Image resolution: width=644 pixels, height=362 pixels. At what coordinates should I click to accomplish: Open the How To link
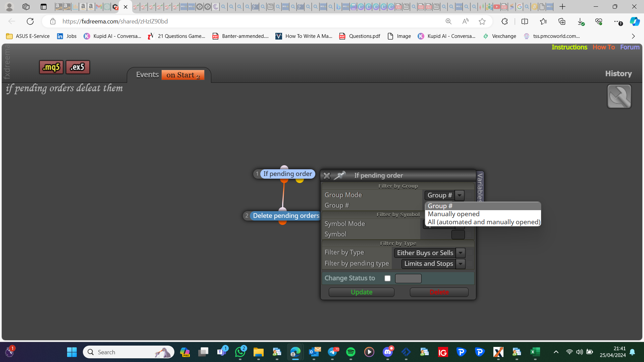[603, 47]
